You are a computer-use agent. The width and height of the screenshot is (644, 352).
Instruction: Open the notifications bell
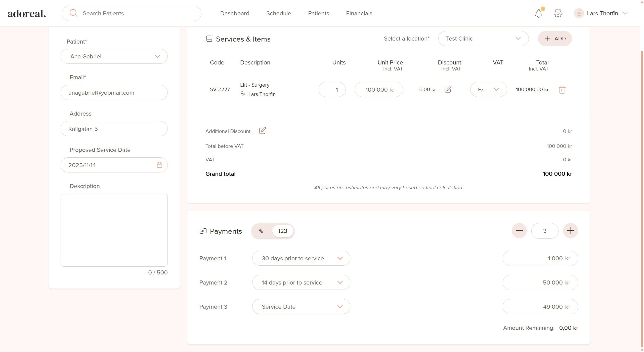pos(538,13)
